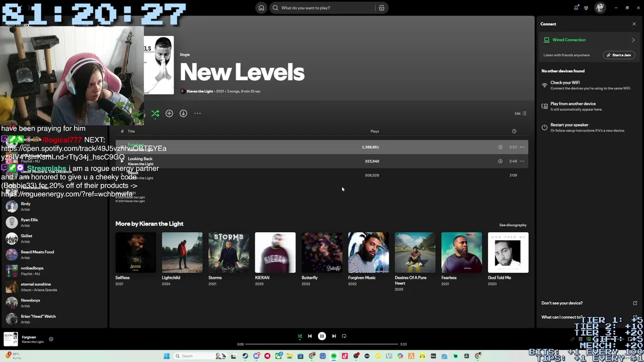This screenshot has width=644, height=362.
Task: Open the God Told Me album card
Action: [x=508, y=259]
